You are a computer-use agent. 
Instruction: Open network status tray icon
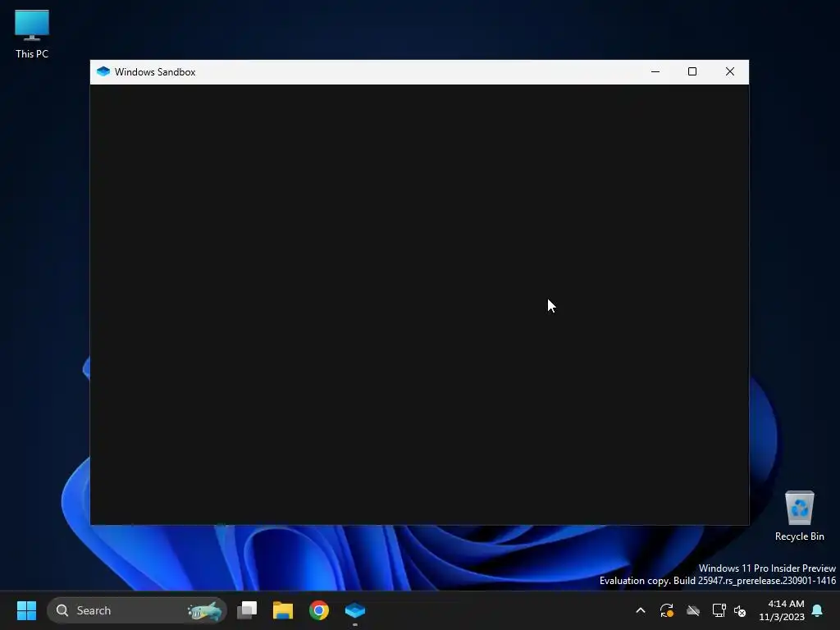pyautogui.click(x=719, y=610)
